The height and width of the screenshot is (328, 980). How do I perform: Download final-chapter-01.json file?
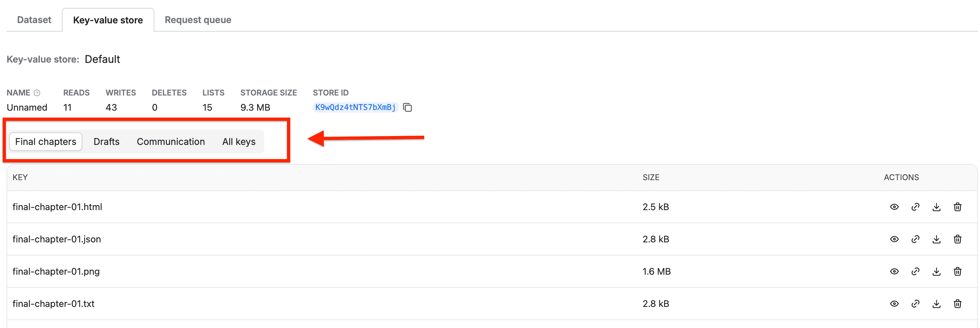tap(936, 239)
